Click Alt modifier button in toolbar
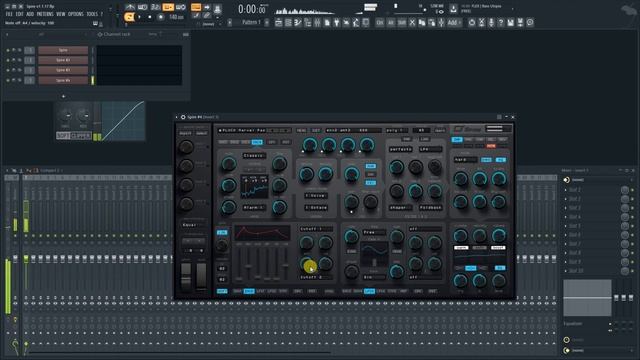640x360 pixels. 391,22
